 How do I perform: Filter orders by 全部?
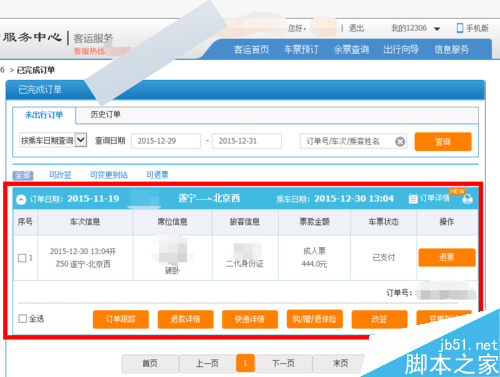point(23,175)
